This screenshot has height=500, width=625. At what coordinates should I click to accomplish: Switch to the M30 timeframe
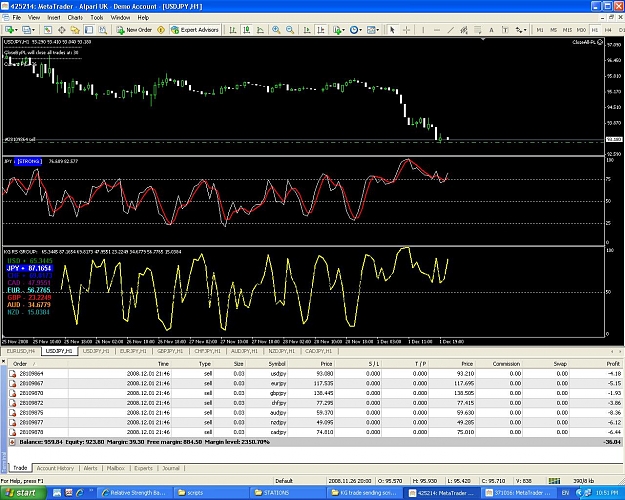click(581, 30)
